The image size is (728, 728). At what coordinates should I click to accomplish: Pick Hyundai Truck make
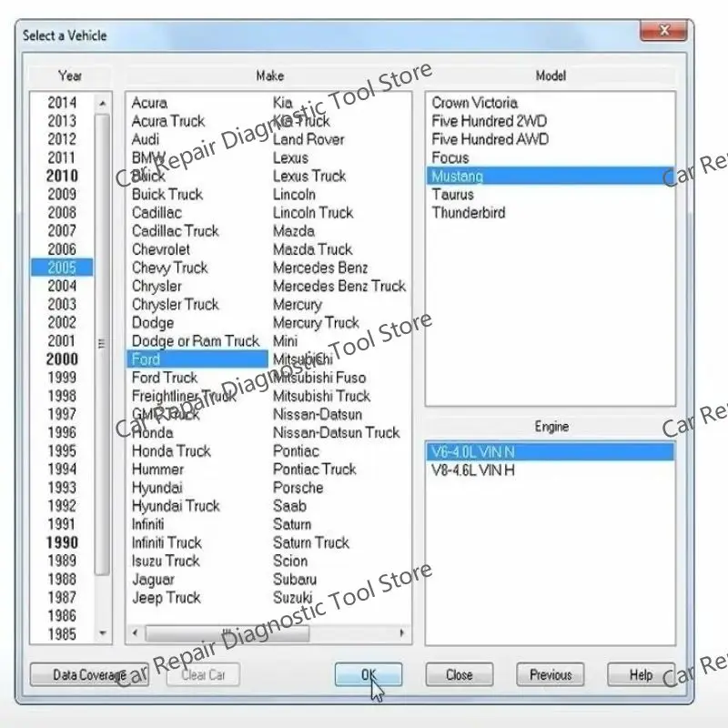176,506
